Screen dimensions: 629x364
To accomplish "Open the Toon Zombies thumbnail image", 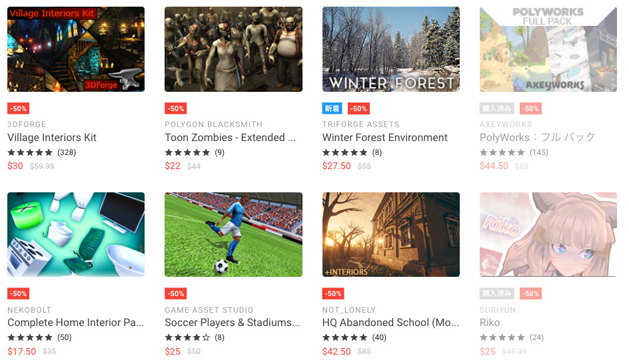I will 233,49.
